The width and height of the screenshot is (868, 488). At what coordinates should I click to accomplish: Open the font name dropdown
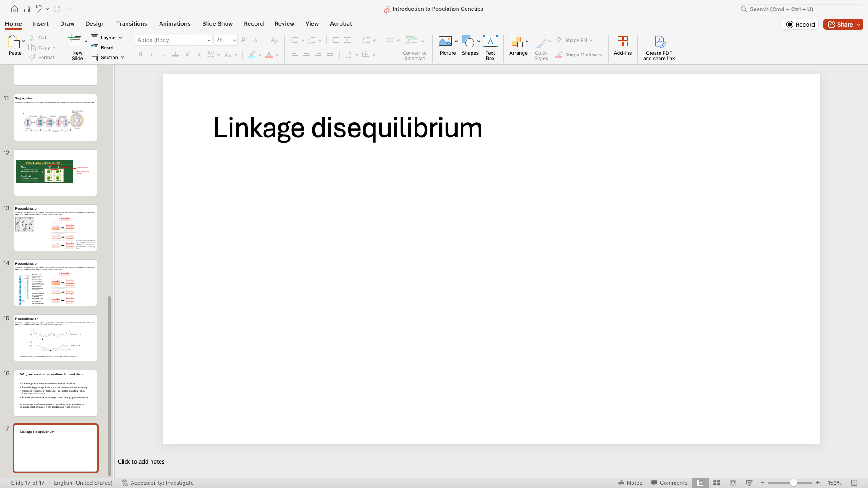[209, 40]
